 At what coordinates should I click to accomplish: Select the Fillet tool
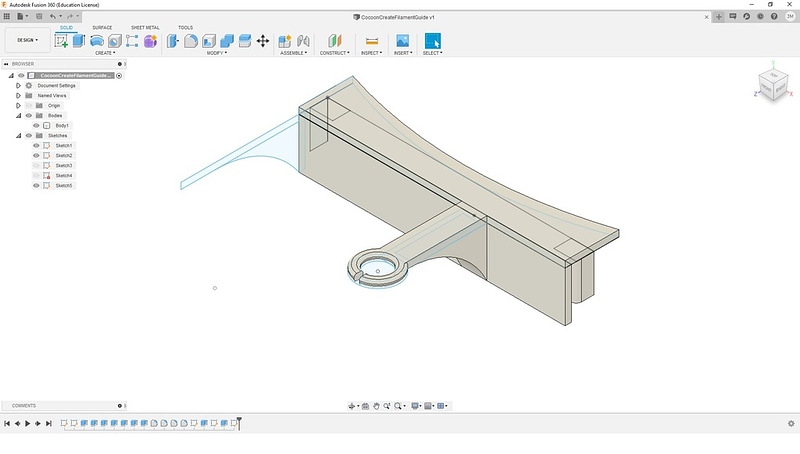(191, 41)
